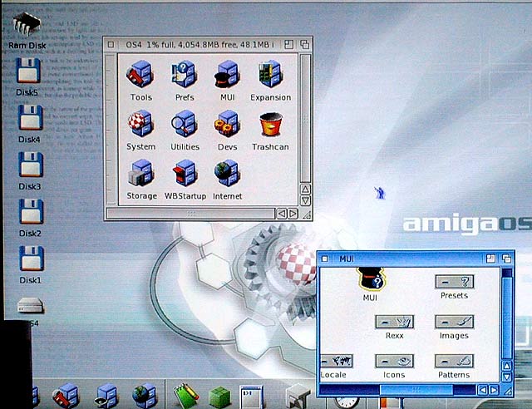Open the Utilities drawer in OS4 window
This screenshot has width=532, height=409.
(185, 124)
